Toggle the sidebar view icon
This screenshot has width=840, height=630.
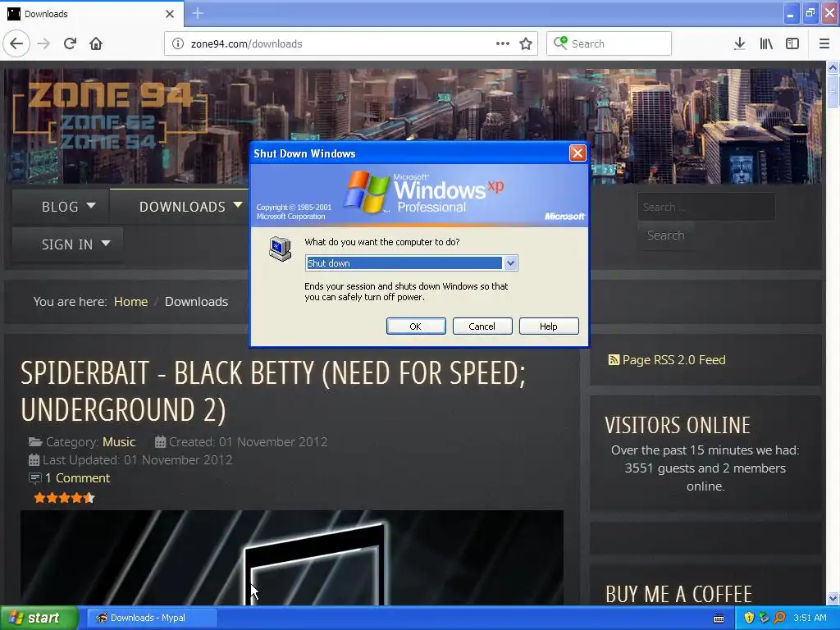pyautogui.click(x=792, y=43)
